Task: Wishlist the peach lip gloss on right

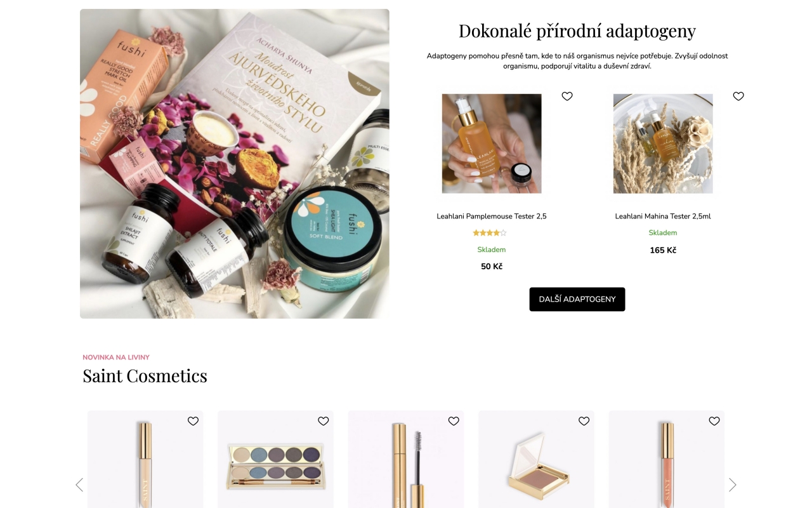Action: point(714,421)
